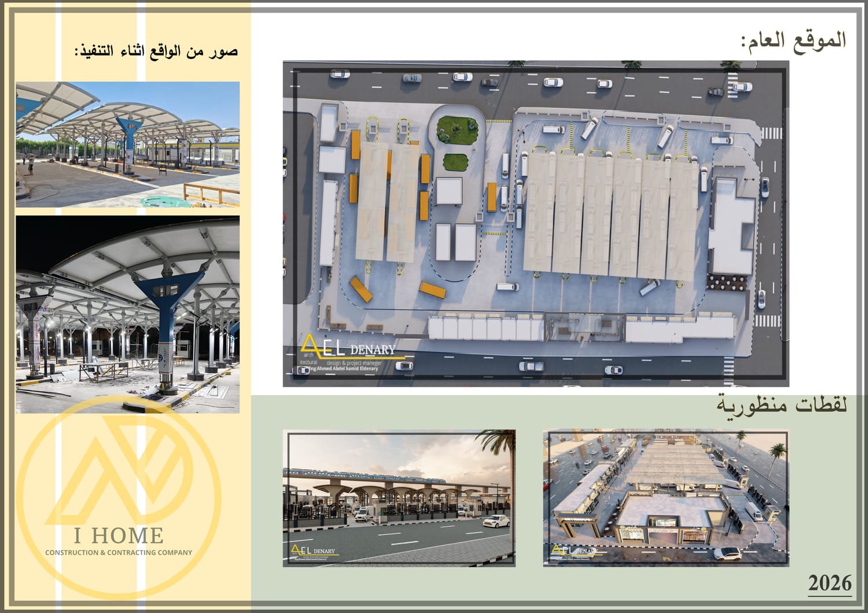Open the night-time canopy construction photo
This screenshot has height=613, width=868.
pos(127,315)
